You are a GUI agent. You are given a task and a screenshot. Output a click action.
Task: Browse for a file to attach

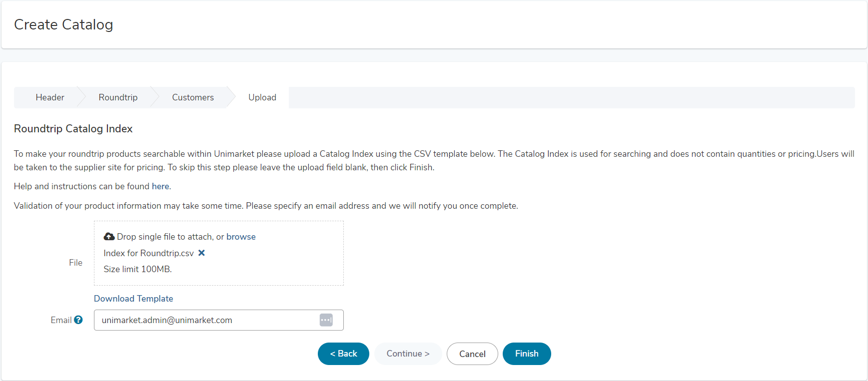point(241,237)
